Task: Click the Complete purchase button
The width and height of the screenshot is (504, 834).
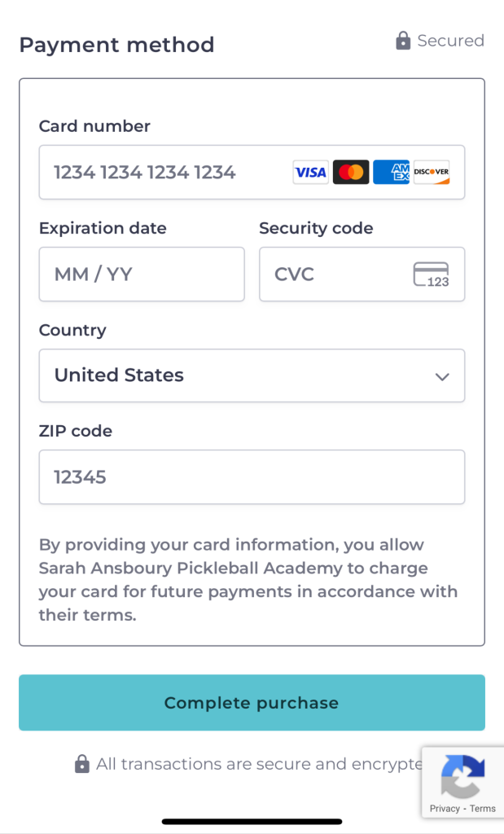Action: [x=252, y=703]
